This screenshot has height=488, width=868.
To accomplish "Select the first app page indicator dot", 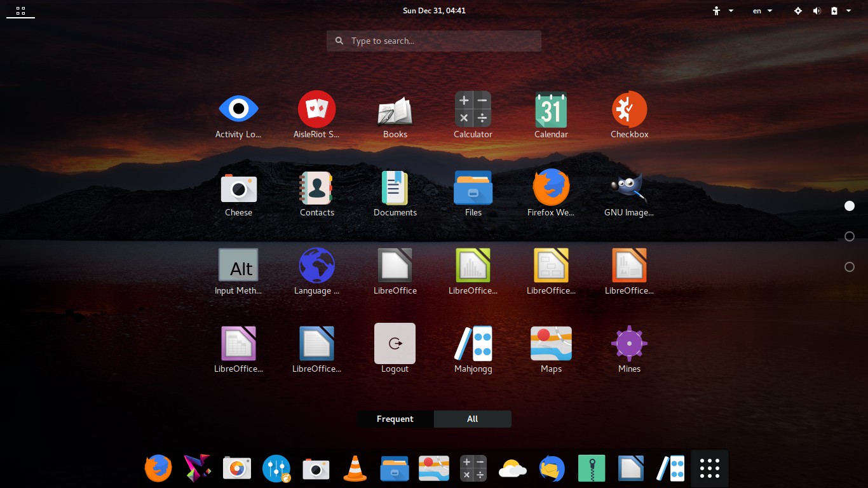I will point(850,206).
